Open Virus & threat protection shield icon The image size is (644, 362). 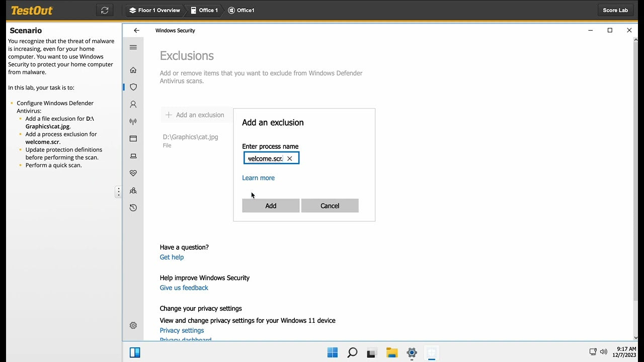click(133, 87)
